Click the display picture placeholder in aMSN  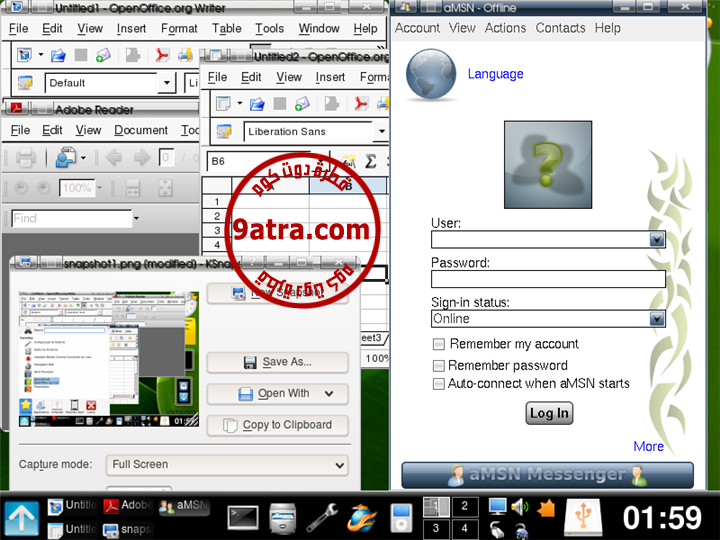548,164
